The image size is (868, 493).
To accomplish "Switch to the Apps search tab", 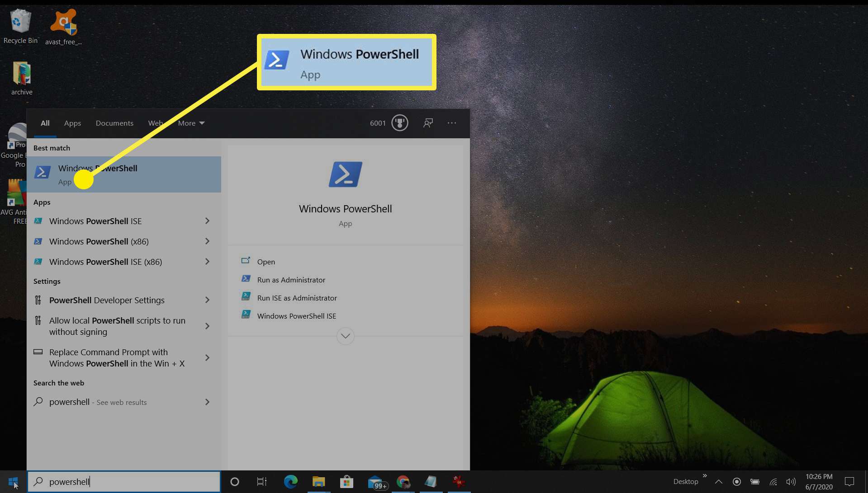I will coord(72,123).
